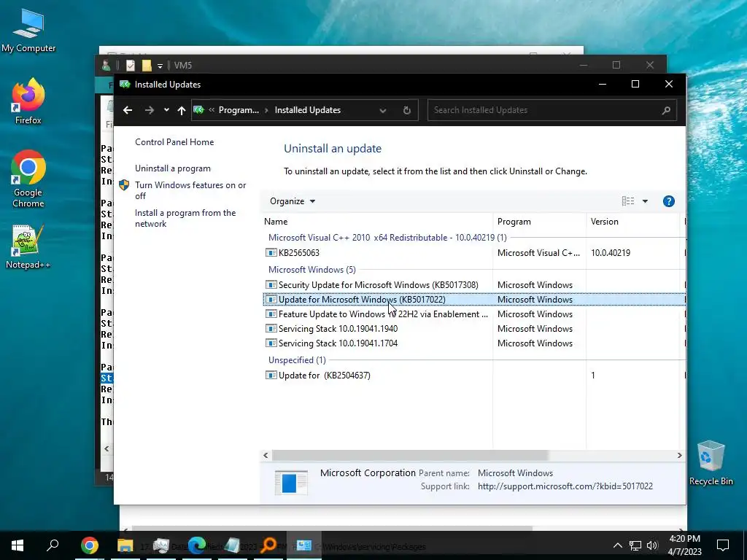Open Install a program from the network
The image size is (747, 560).
tap(185, 218)
